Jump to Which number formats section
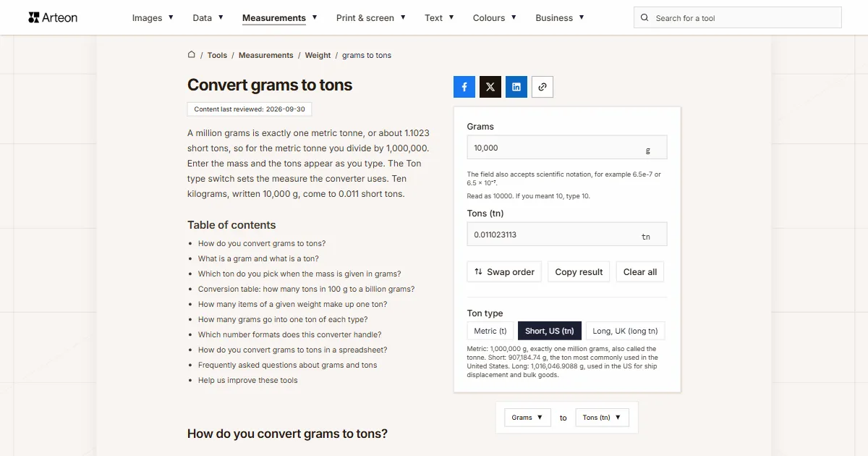 pyautogui.click(x=290, y=335)
